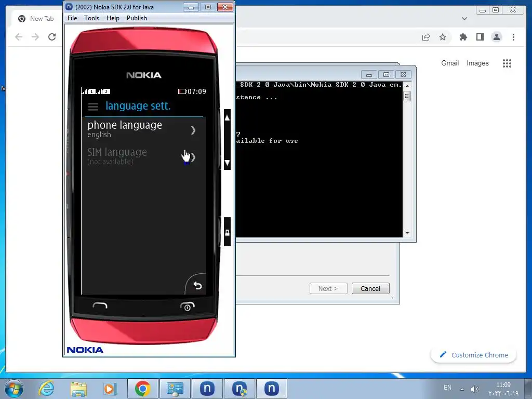Open the Tools menu in Nokia SDK
The width and height of the screenshot is (532, 399).
[x=91, y=18]
